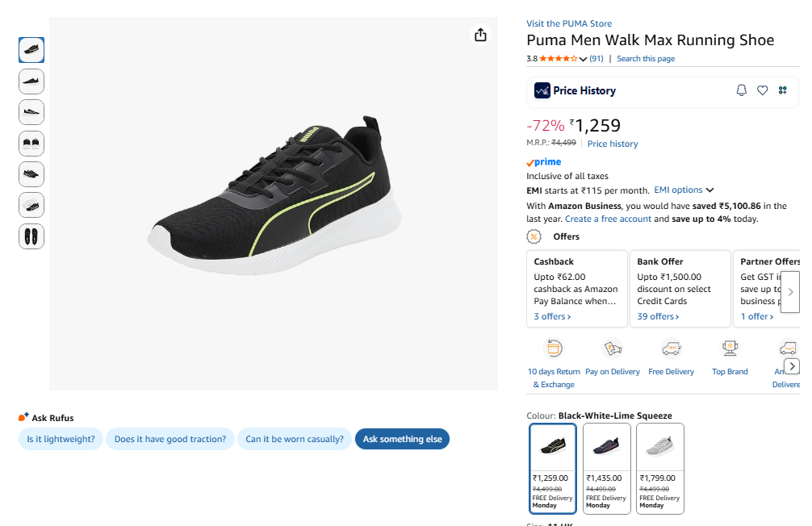Open the 'Visit the PUMA Store' link
812x526 pixels.
tap(569, 23)
